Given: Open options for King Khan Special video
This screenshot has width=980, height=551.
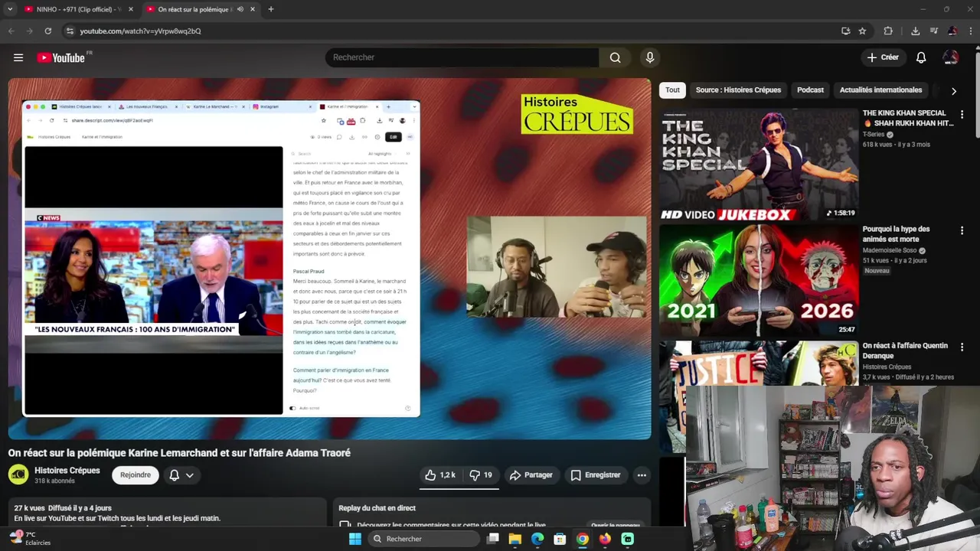Looking at the screenshot, I should tap(962, 115).
